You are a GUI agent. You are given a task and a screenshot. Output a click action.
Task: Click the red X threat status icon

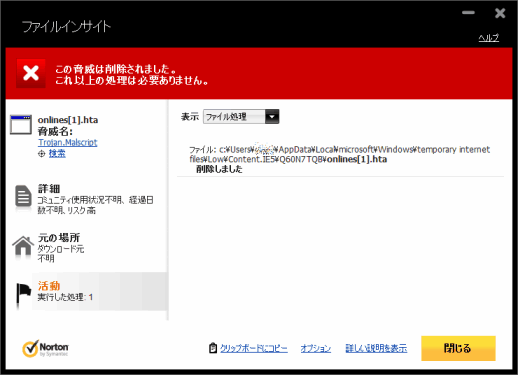tap(31, 73)
